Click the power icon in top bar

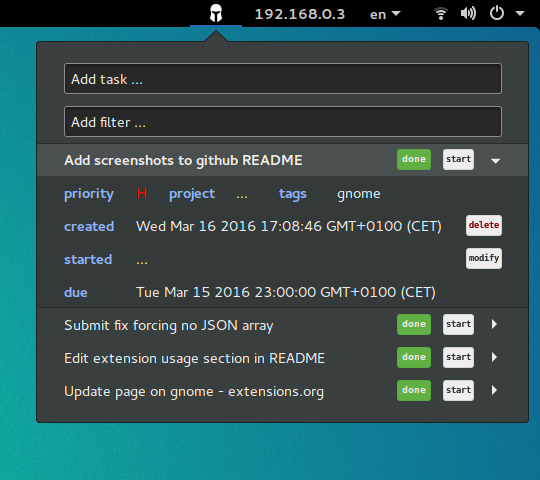pyautogui.click(x=497, y=13)
